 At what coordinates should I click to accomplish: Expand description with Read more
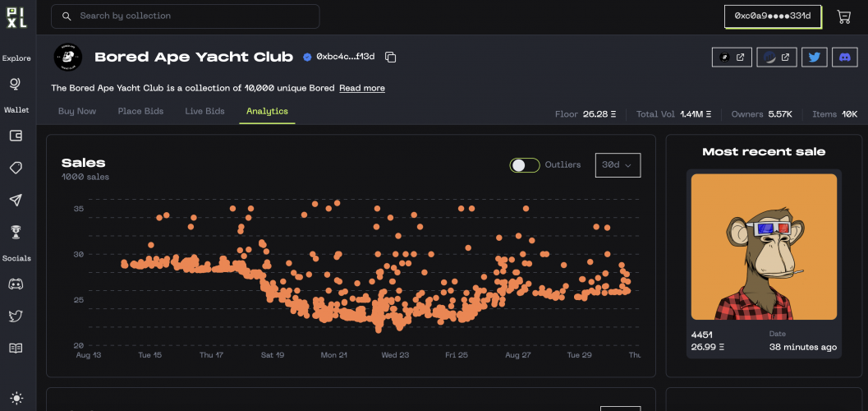[x=362, y=88]
